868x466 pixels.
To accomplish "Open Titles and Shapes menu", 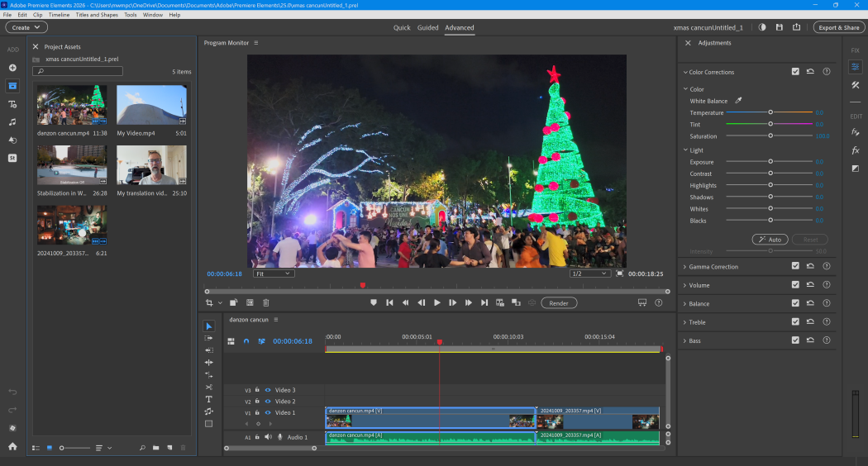I will 97,15.
